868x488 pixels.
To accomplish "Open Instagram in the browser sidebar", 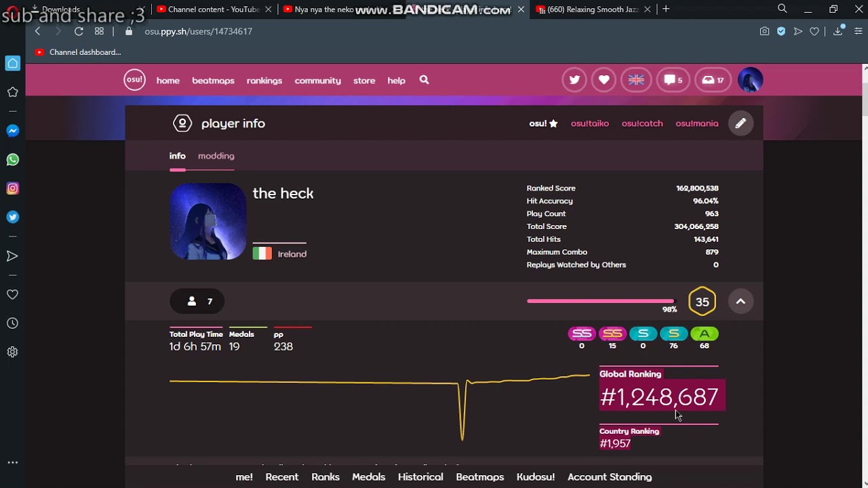I will coord(13,188).
